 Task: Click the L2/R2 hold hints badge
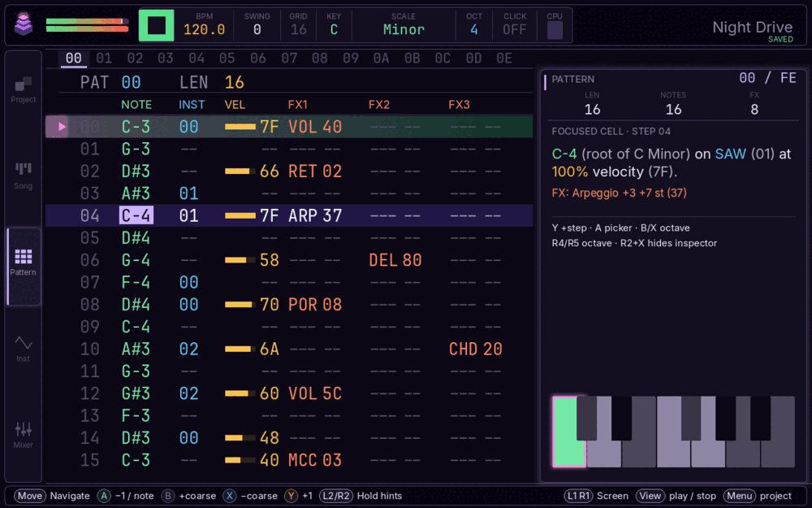point(336,496)
